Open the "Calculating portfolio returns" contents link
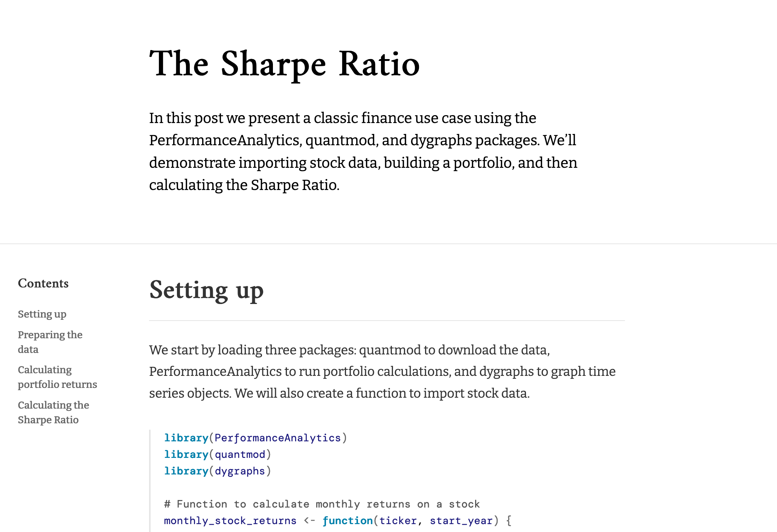Image resolution: width=777 pixels, height=532 pixels. coord(57,377)
